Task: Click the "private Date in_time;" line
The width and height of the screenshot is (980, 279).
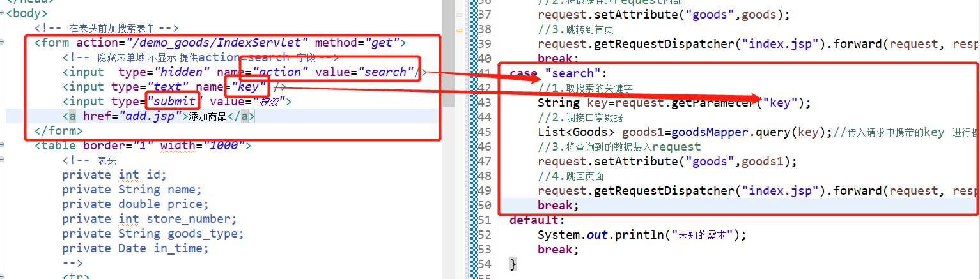Action: (x=136, y=248)
